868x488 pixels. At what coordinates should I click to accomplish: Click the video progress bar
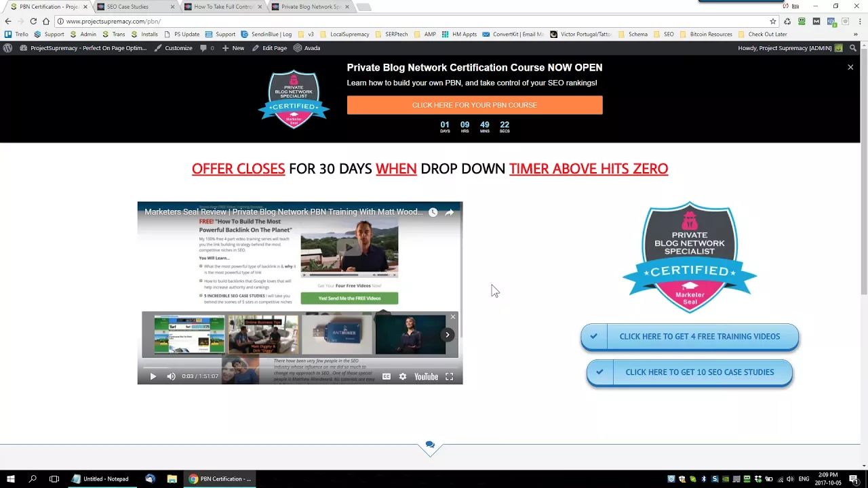tap(300, 367)
